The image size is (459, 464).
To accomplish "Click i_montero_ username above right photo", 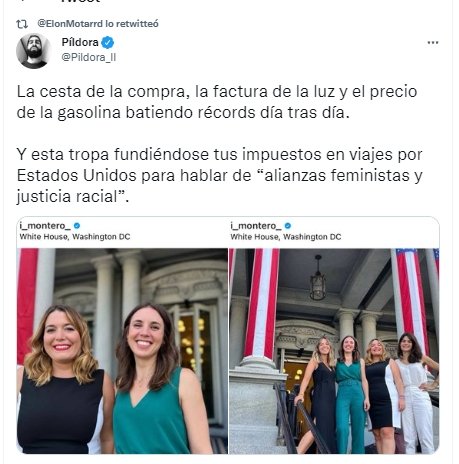I will coord(256,226).
